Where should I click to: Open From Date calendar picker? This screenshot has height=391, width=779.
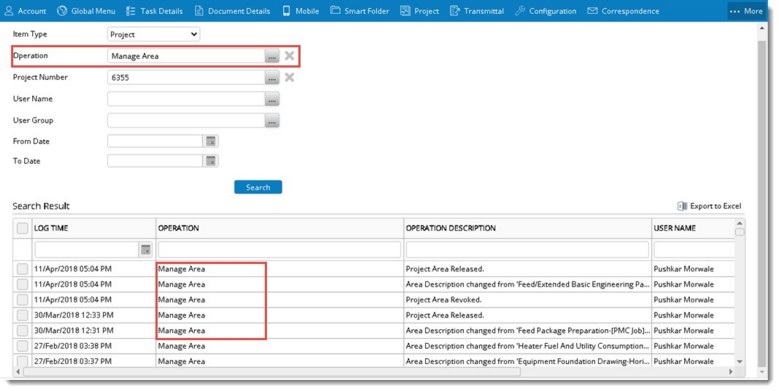pyautogui.click(x=211, y=141)
